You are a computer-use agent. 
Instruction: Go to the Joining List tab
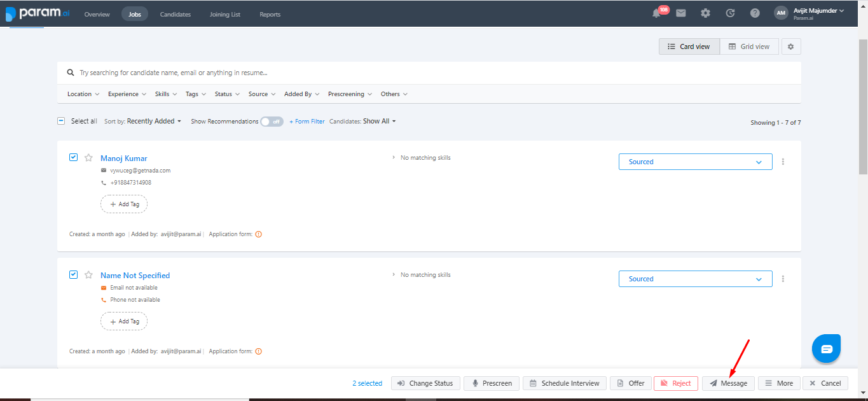pos(225,14)
